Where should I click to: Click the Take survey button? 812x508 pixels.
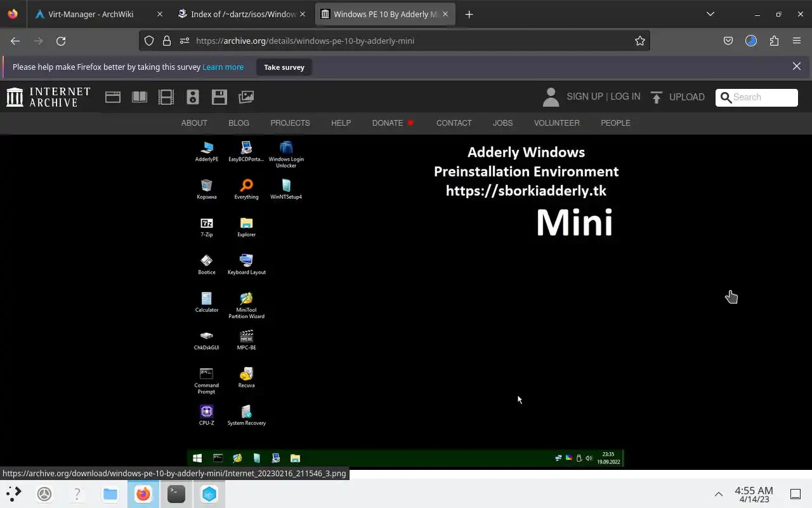(284, 67)
